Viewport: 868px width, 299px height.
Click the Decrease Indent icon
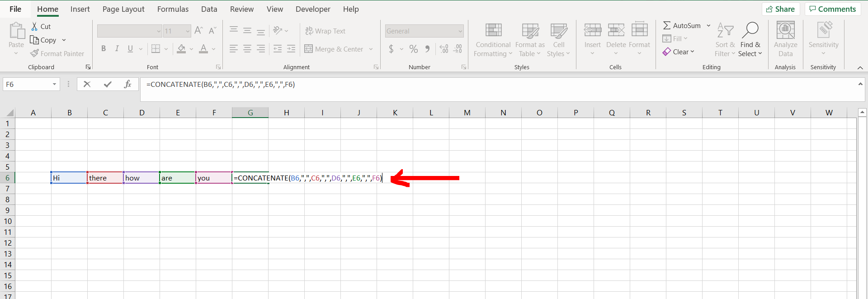278,49
